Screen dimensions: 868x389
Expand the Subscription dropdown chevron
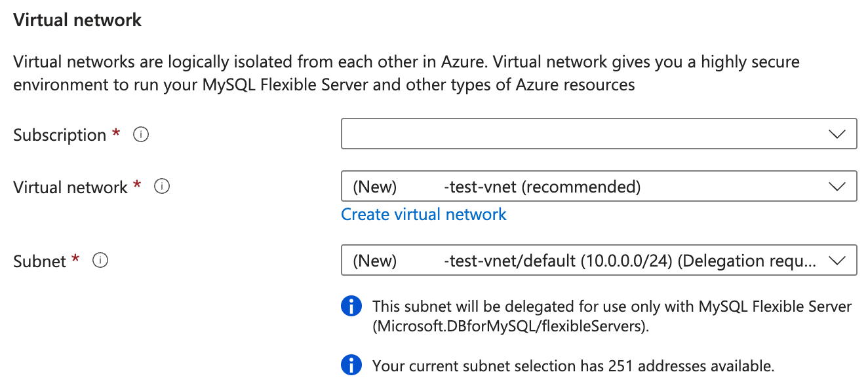click(837, 134)
